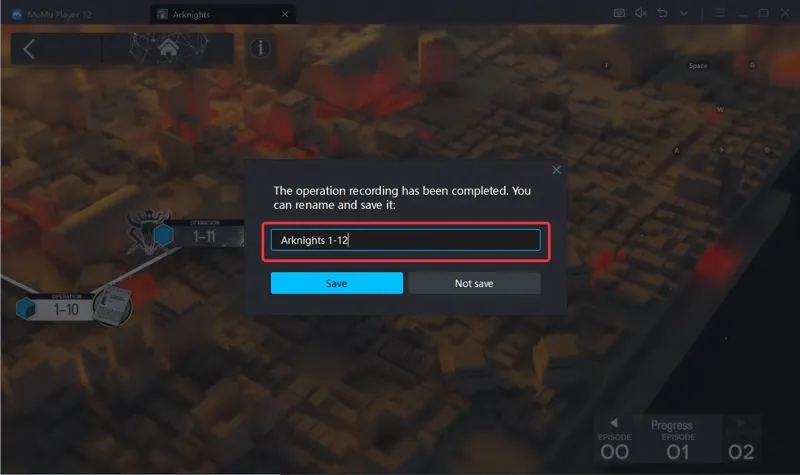Open the MuMu Player 12 home tab

tap(52, 14)
